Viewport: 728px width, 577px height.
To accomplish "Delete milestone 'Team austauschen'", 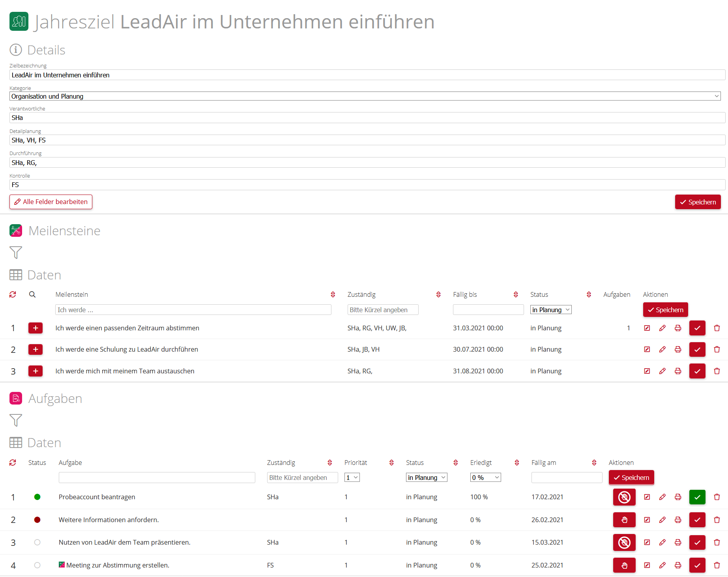I will click(717, 371).
